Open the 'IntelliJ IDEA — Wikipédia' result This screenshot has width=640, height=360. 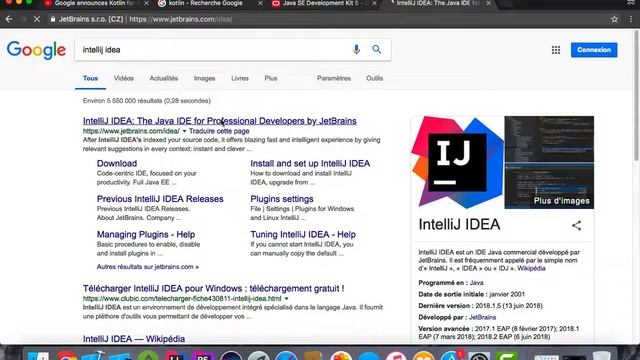(134, 339)
